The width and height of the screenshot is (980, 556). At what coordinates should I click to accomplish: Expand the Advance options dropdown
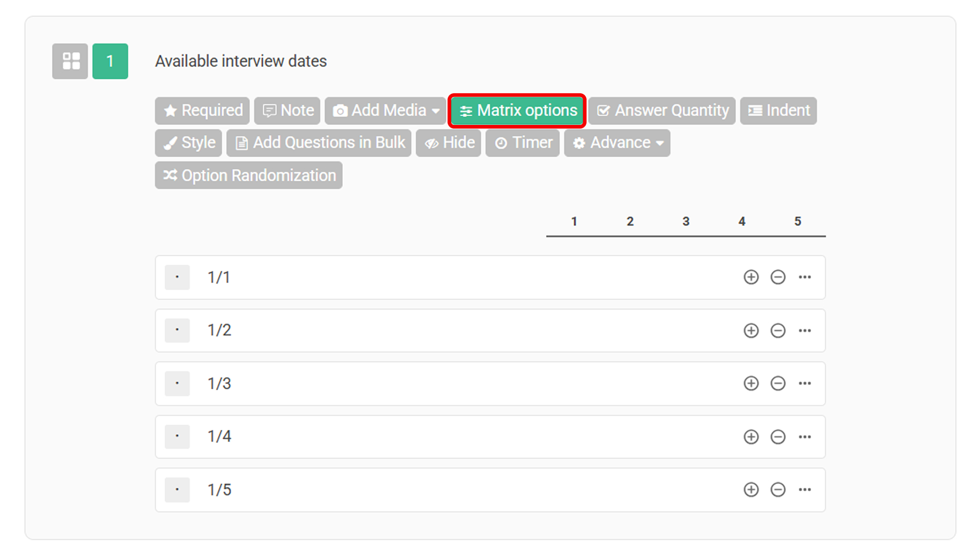pyautogui.click(x=616, y=143)
